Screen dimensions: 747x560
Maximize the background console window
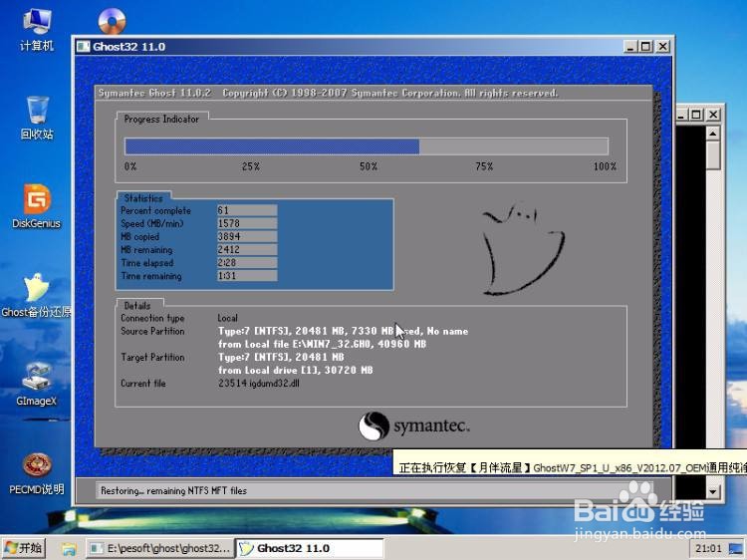click(696, 115)
